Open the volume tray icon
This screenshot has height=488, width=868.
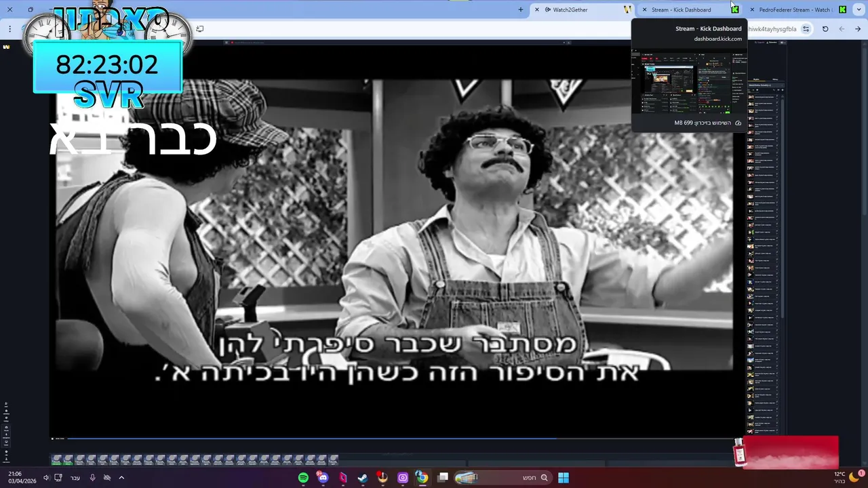point(46,478)
